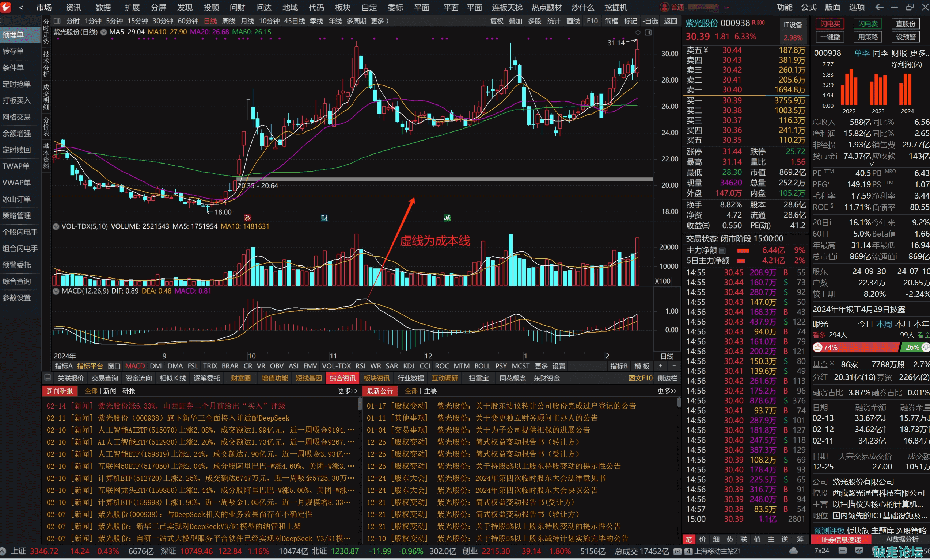Toggle the MACD indicator round button
The width and height of the screenshot is (930, 560).
[x=56, y=291]
